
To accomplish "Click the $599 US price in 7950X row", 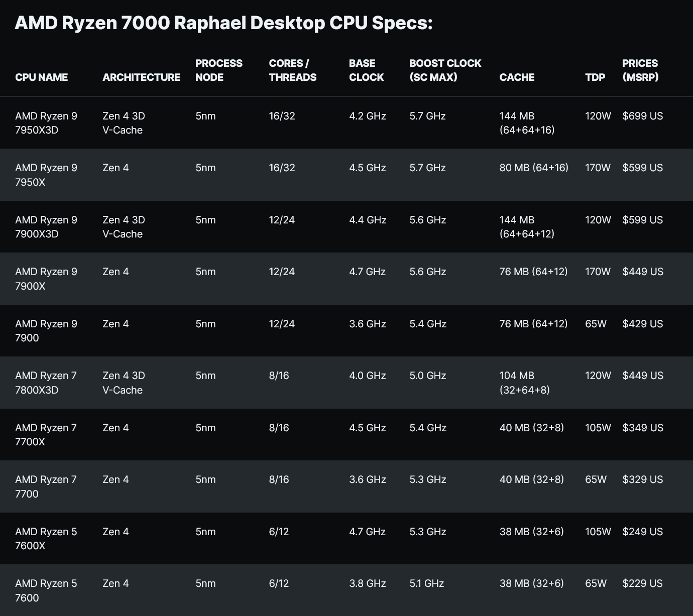I will (643, 168).
